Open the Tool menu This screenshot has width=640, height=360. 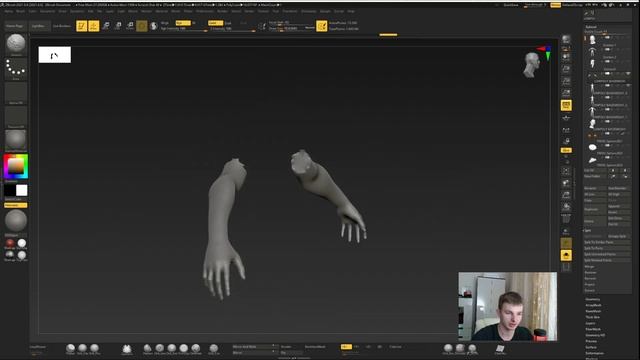point(276,11)
